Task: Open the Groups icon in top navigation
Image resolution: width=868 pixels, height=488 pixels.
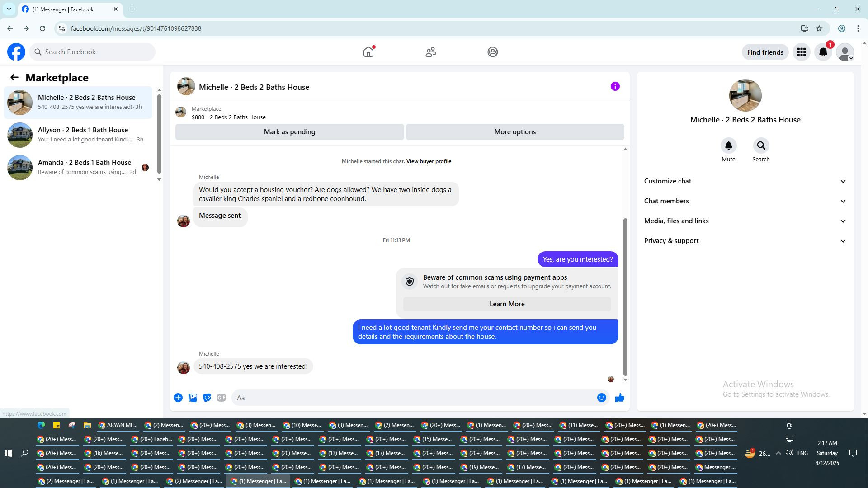Action: pyautogui.click(x=493, y=52)
